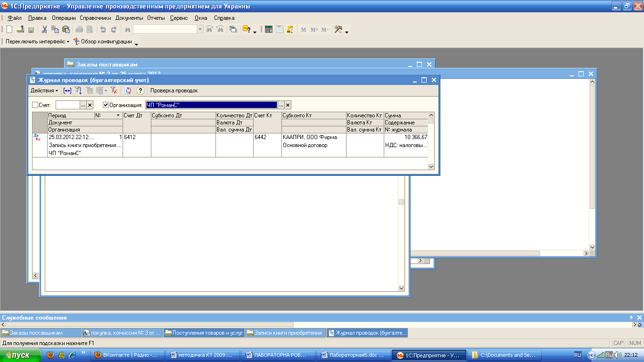Viewport: 644px width, 362px height.
Task: Click the Paste clipboard icon
Action: [66, 29]
